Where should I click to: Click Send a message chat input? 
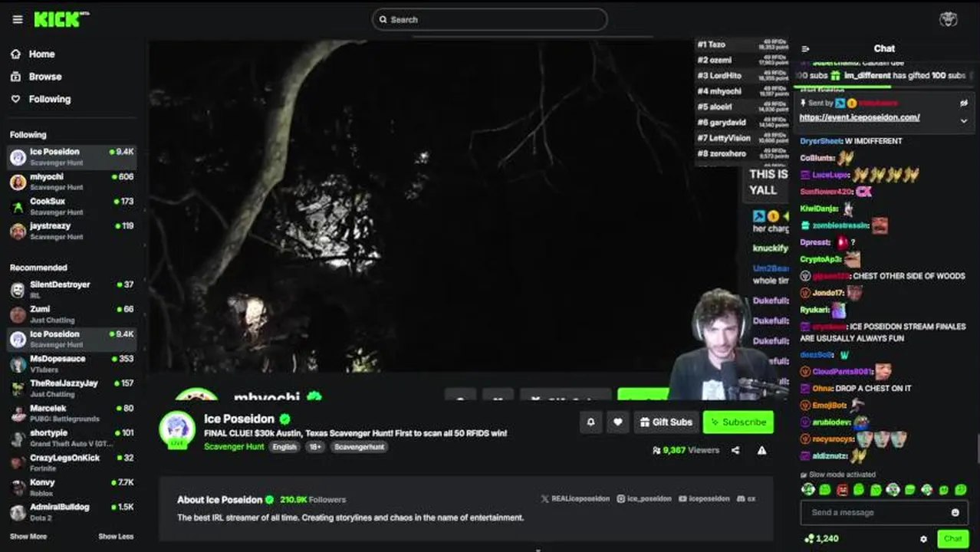(x=874, y=512)
